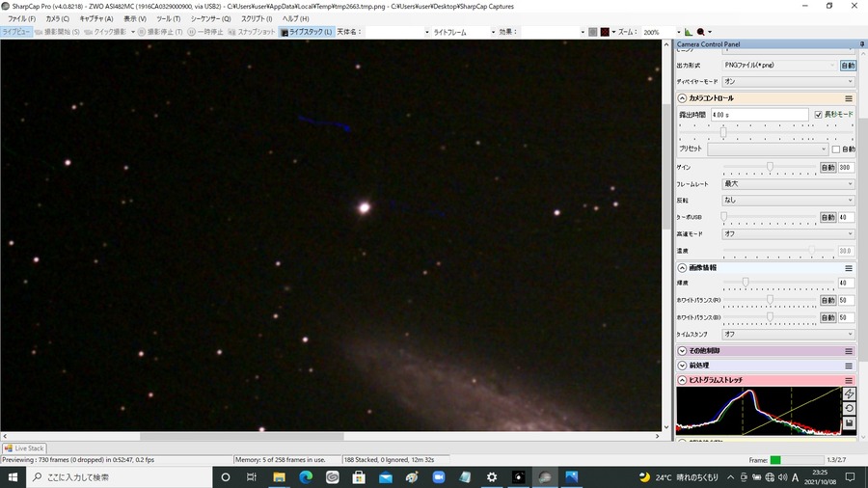Click the 露出時間 slider handle
The image size is (868, 488).
coord(723,132)
